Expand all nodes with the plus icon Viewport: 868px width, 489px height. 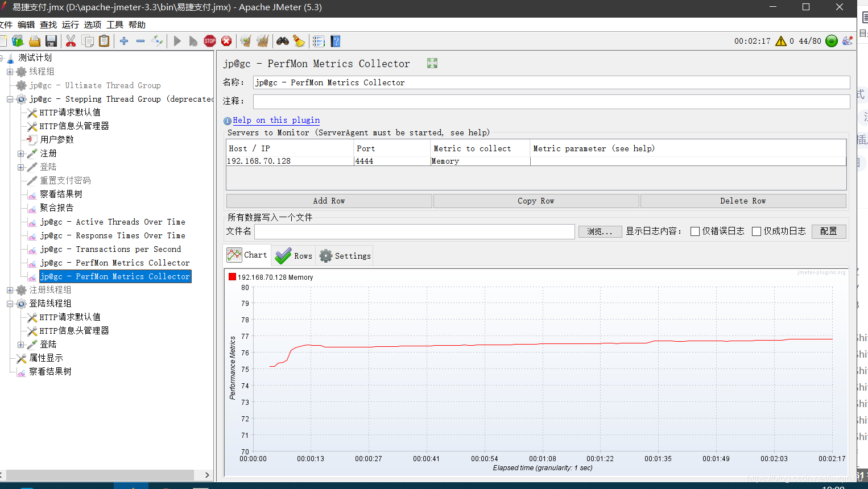pyautogui.click(x=124, y=41)
